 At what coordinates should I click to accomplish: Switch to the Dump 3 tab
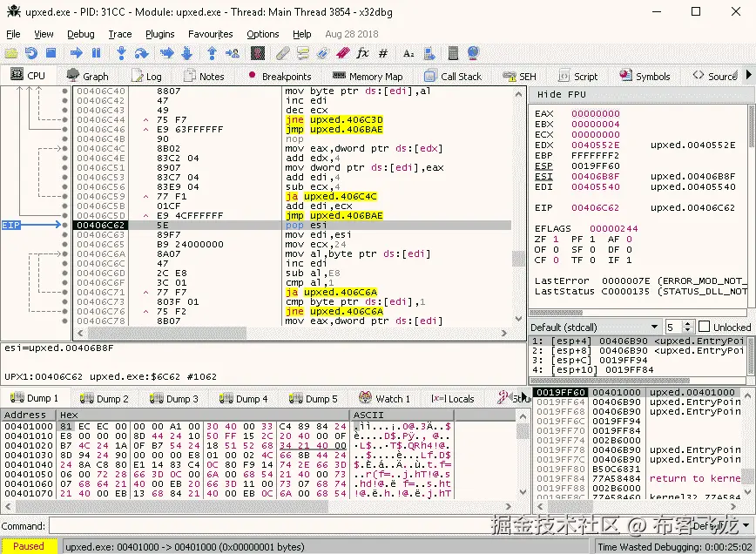(x=174, y=399)
